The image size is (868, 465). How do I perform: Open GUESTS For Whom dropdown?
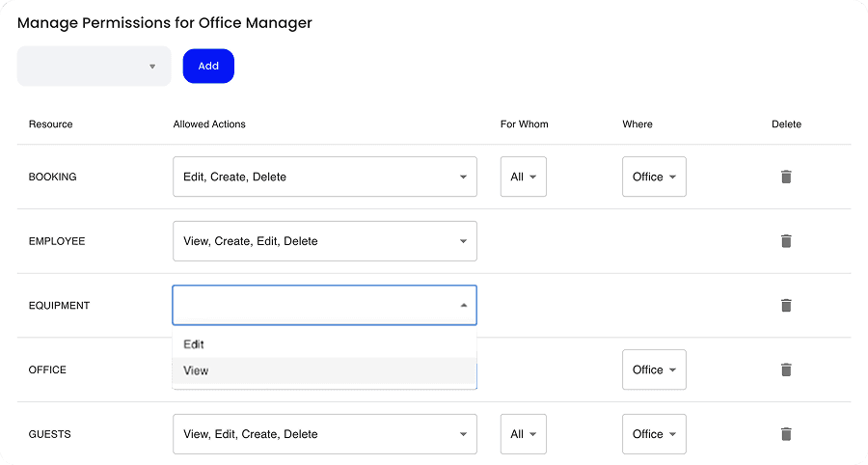pos(523,434)
